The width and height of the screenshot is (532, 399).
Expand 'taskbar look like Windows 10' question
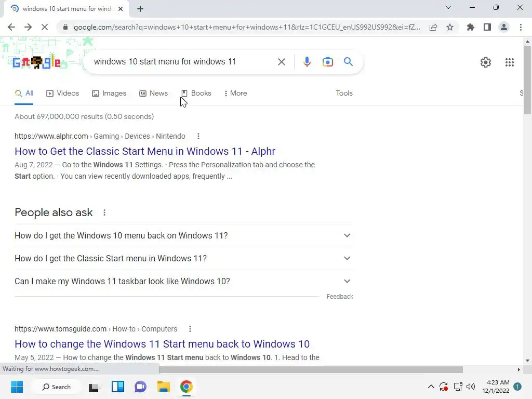pos(184,281)
